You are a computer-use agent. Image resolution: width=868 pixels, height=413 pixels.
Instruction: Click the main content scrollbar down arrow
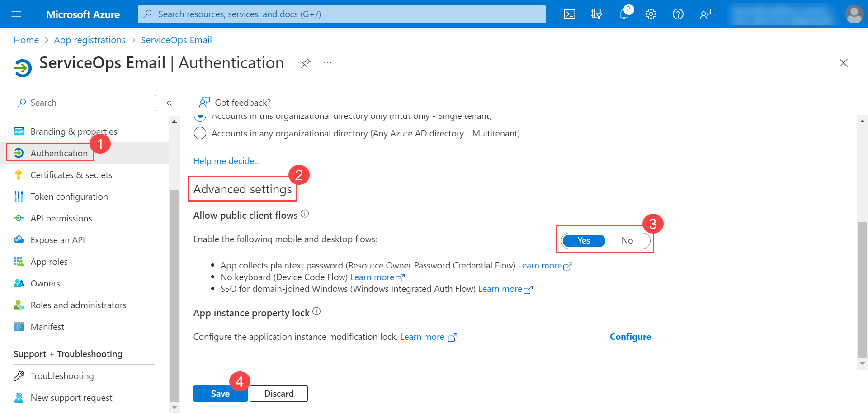pyautogui.click(x=862, y=363)
